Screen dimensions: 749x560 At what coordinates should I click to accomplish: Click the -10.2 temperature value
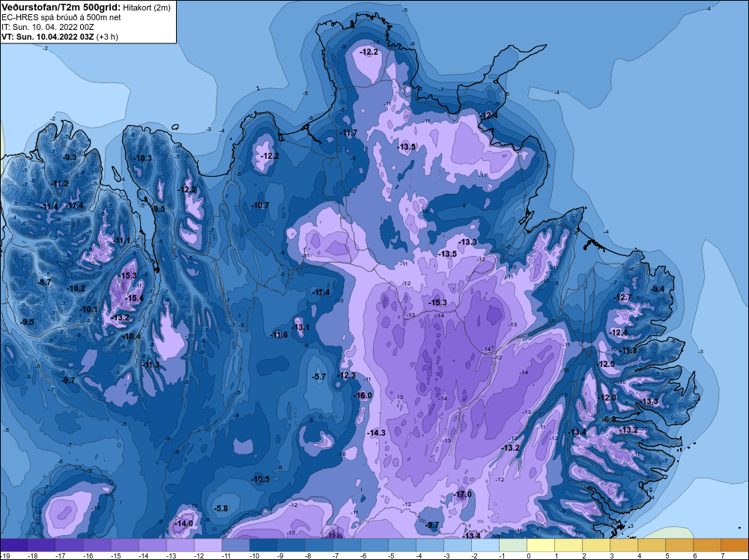coord(76,288)
